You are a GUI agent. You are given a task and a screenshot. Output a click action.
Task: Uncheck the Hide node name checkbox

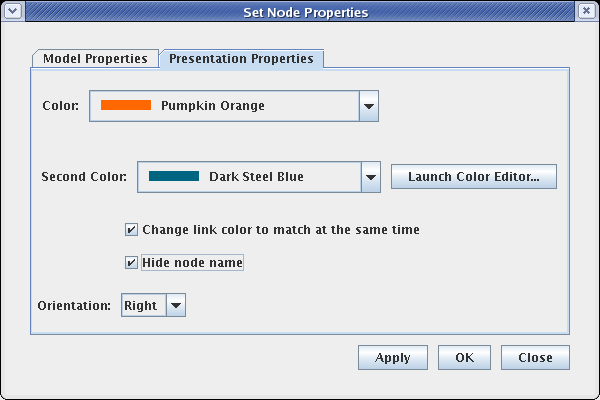(x=131, y=263)
